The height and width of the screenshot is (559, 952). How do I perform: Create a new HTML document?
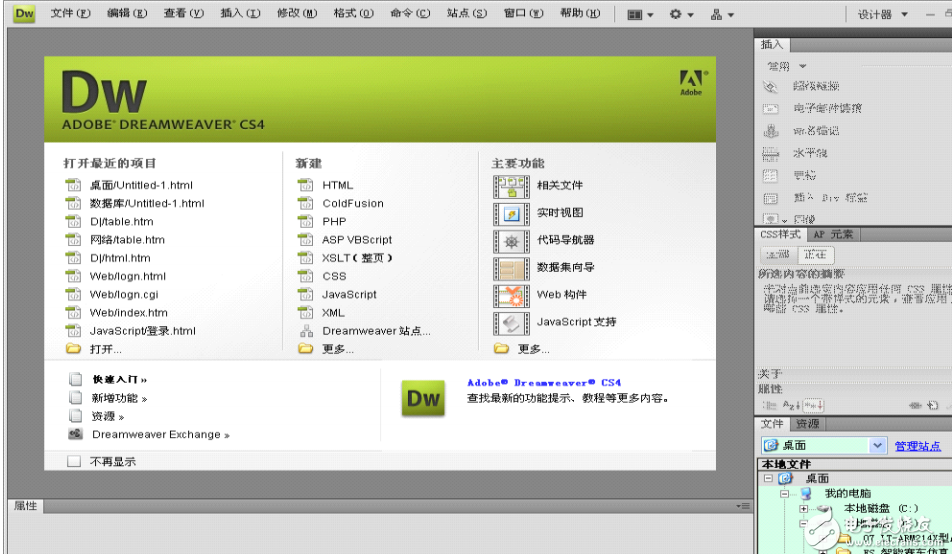click(337, 185)
